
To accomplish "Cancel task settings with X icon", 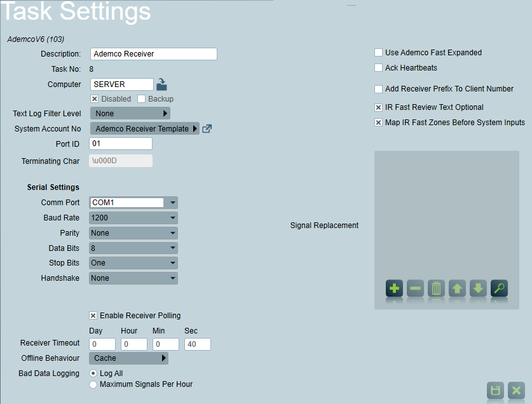I will pos(516,391).
